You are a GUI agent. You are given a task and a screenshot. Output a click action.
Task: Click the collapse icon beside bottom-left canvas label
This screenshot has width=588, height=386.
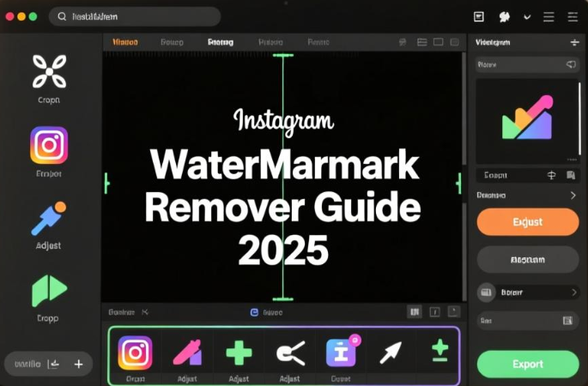pos(145,311)
